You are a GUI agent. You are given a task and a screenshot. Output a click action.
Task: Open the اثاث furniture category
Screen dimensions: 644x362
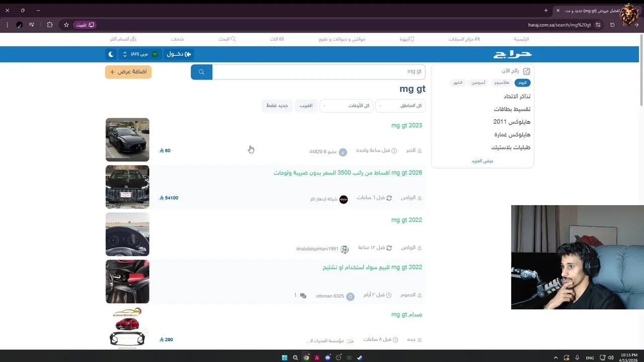pos(277,39)
